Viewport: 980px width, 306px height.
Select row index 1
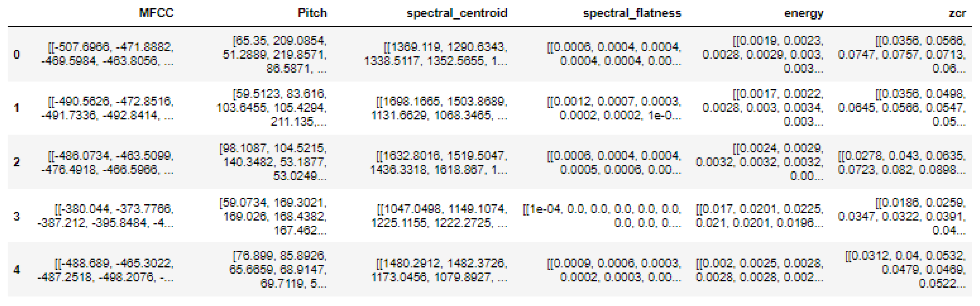tap(16, 108)
